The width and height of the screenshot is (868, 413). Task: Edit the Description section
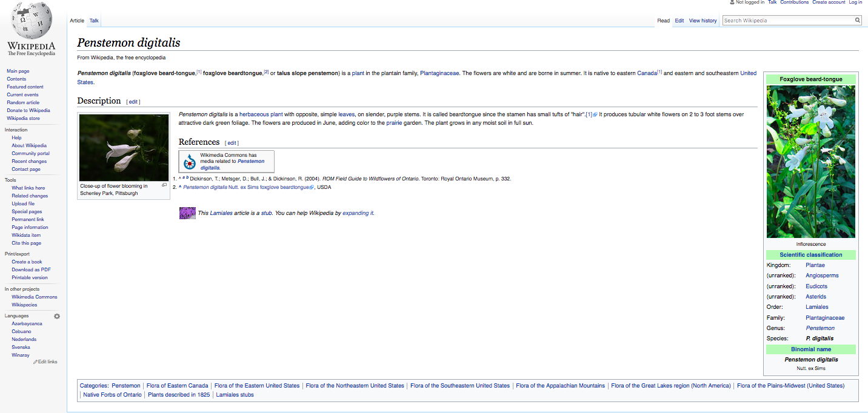coord(133,102)
